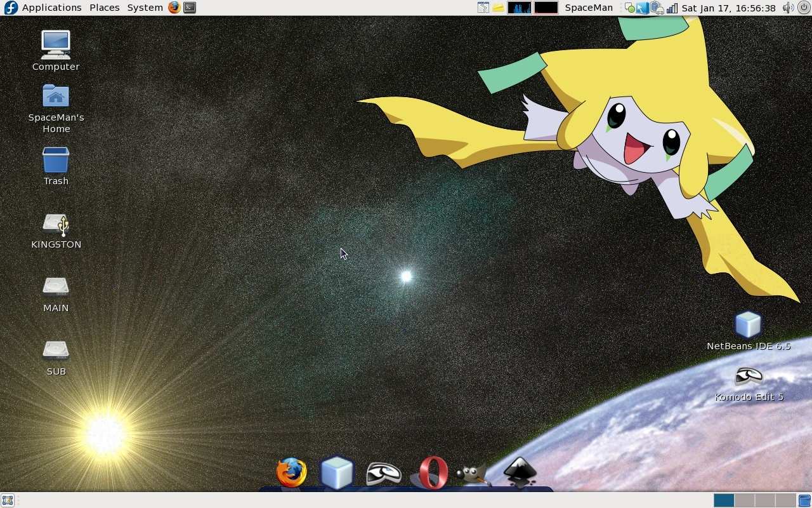Click the power shutdown icon
This screenshot has height=508, width=812.
point(804,8)
